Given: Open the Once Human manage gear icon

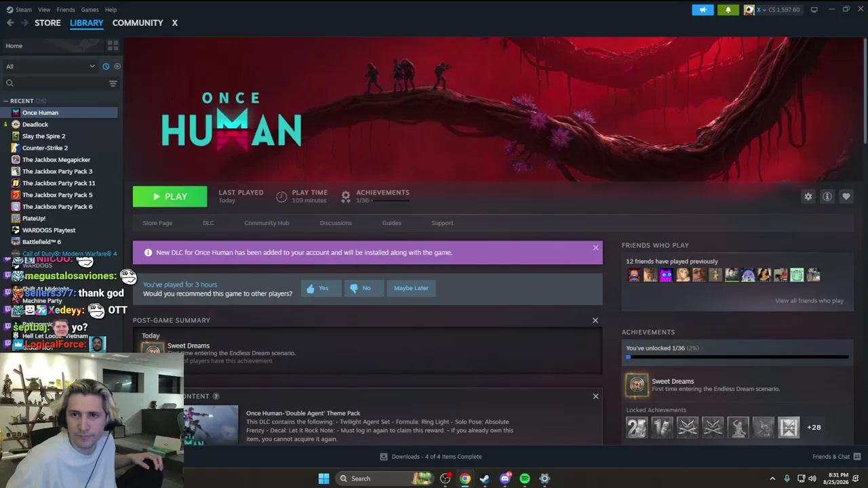Looking at the screenshot, I should point(808,197).
